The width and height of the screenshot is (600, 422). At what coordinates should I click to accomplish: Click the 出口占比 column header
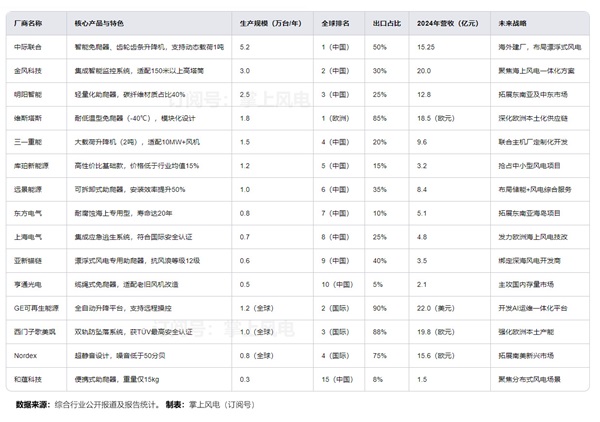[x=387, y=23]
